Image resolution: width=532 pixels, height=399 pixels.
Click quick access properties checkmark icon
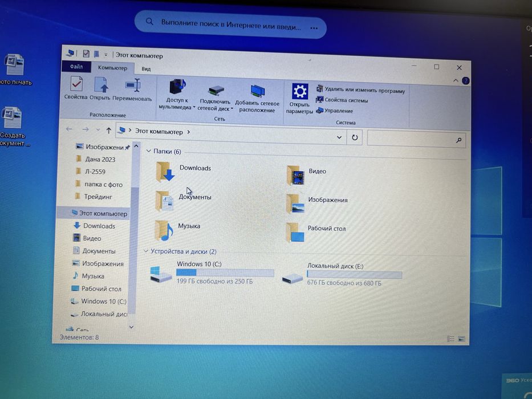(x=86, y=54)
